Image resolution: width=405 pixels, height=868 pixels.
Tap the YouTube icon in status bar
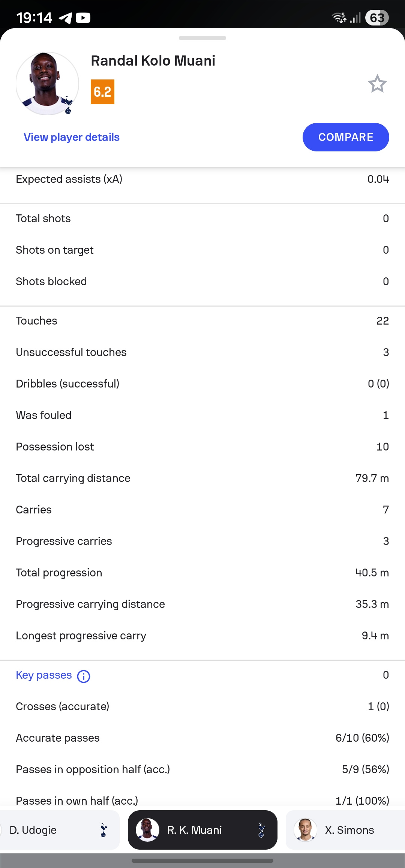point(83,18)
